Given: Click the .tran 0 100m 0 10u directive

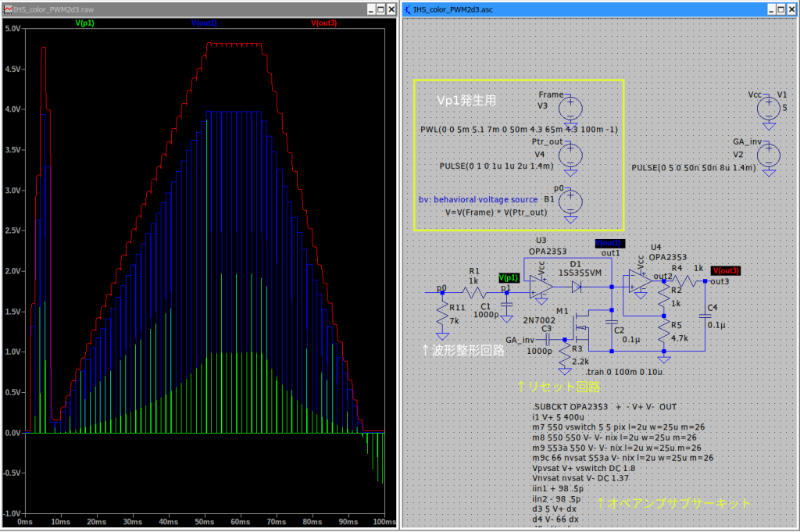Looking at the screenshot, I should click(624, 373).
